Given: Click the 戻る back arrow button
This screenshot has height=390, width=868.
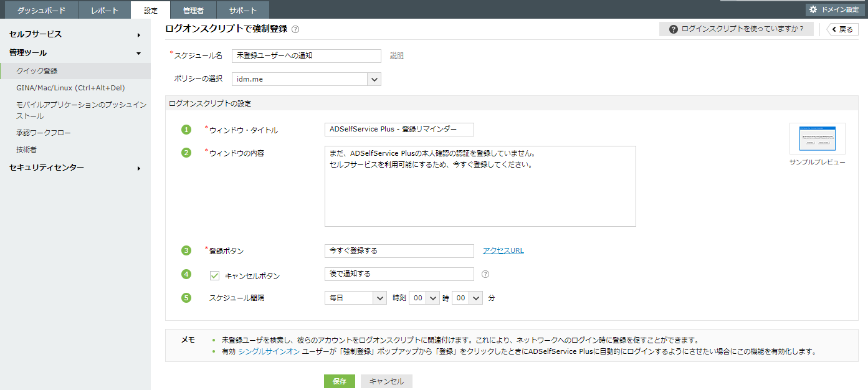Looking at the screenshot, I should [x=842, y=29].
